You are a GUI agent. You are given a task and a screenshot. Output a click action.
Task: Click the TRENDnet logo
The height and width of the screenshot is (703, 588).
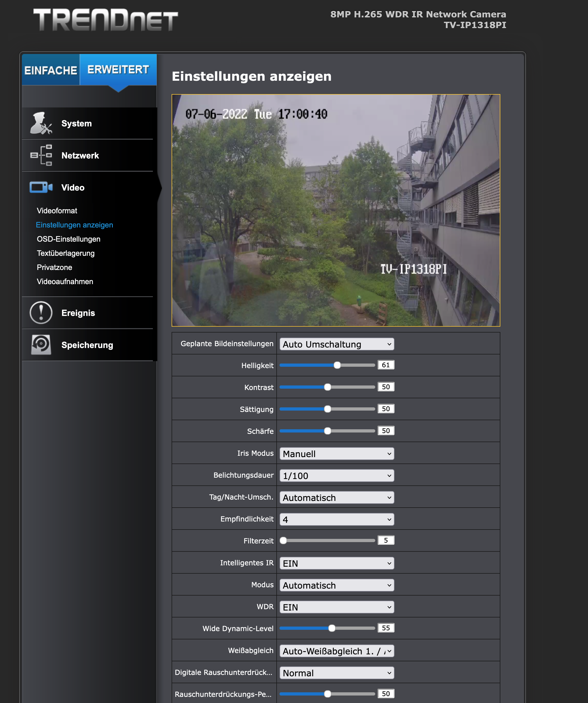pos(105,20)
